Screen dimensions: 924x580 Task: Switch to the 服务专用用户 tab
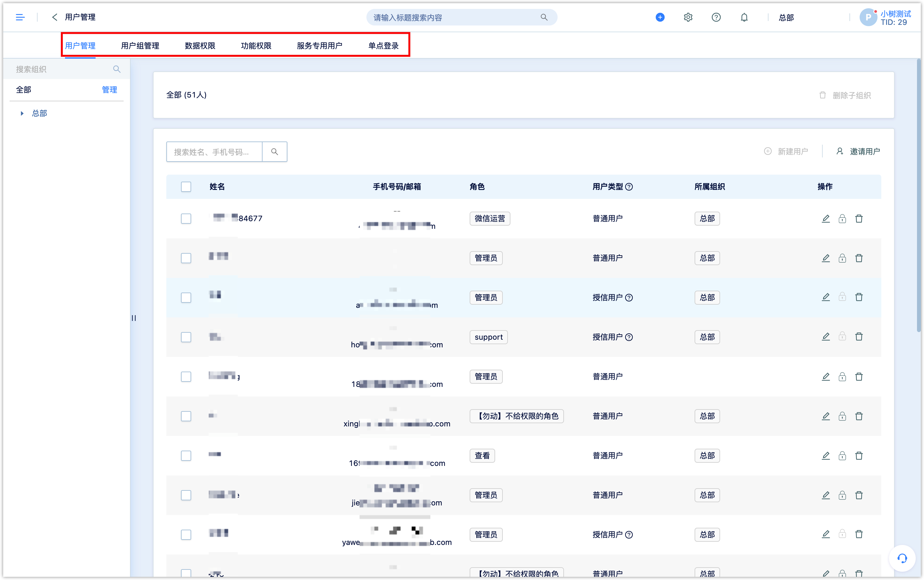[x=319, y=46]
